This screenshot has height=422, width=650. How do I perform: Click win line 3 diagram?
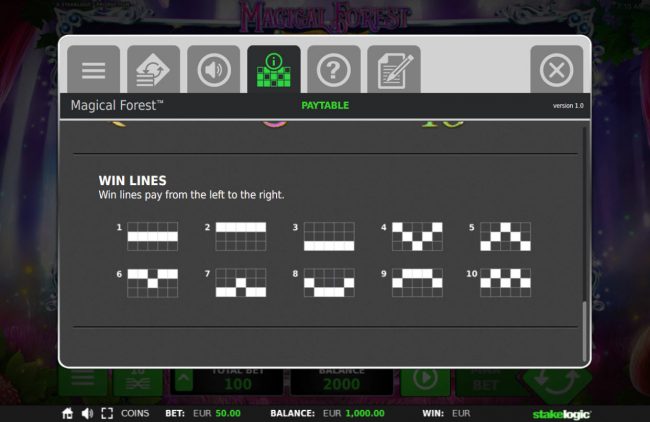point(329,236)
